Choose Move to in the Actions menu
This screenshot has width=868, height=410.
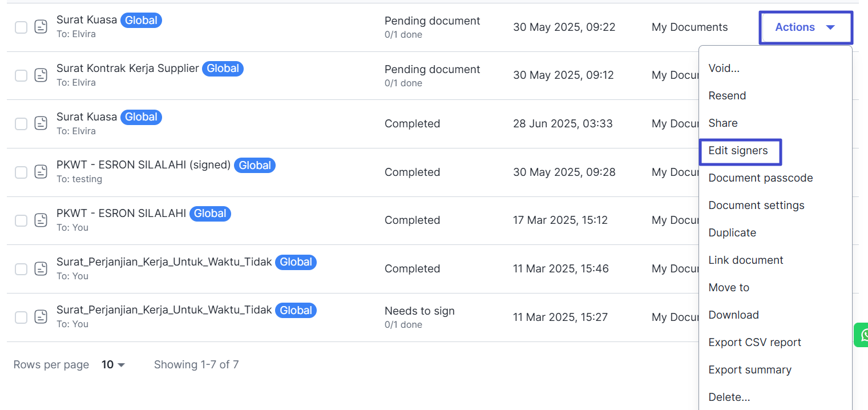tap(729, 288)
